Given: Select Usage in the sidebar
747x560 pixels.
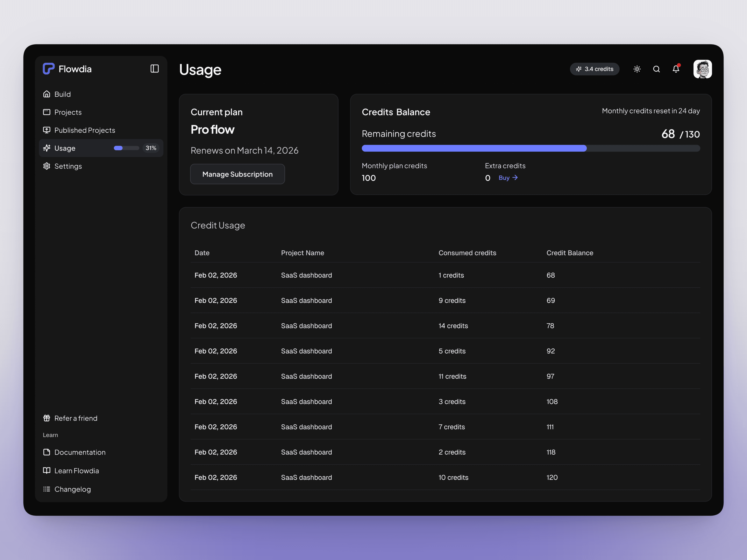Looking at the screenshot, I should [x=65, y=148].
